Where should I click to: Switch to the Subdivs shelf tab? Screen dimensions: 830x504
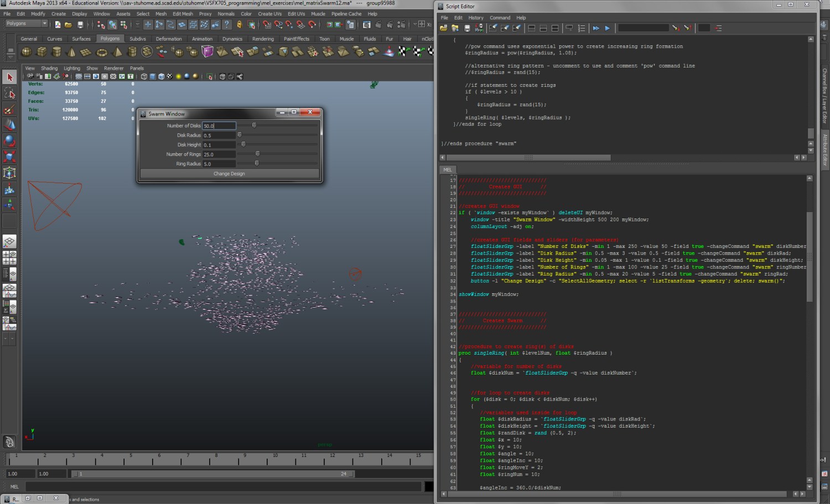(x=138, y=39)
